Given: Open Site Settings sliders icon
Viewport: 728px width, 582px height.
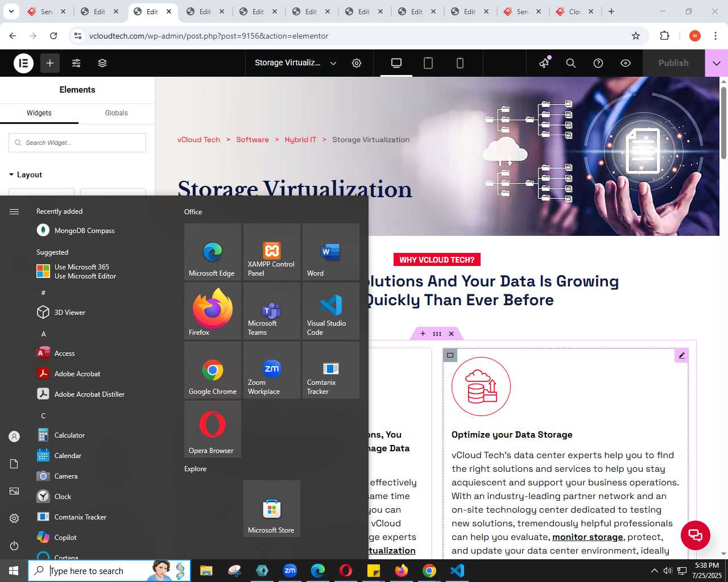Looking at the screenshot, I should point(76,63).
